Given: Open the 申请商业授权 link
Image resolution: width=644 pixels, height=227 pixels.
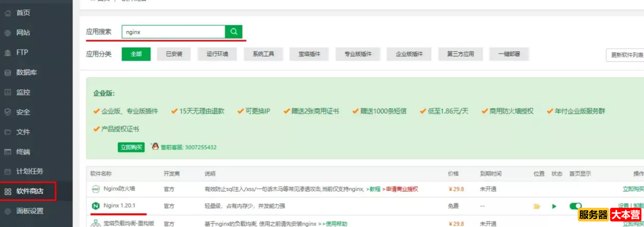Looking at the screenshot, I should tap(400, 189).
